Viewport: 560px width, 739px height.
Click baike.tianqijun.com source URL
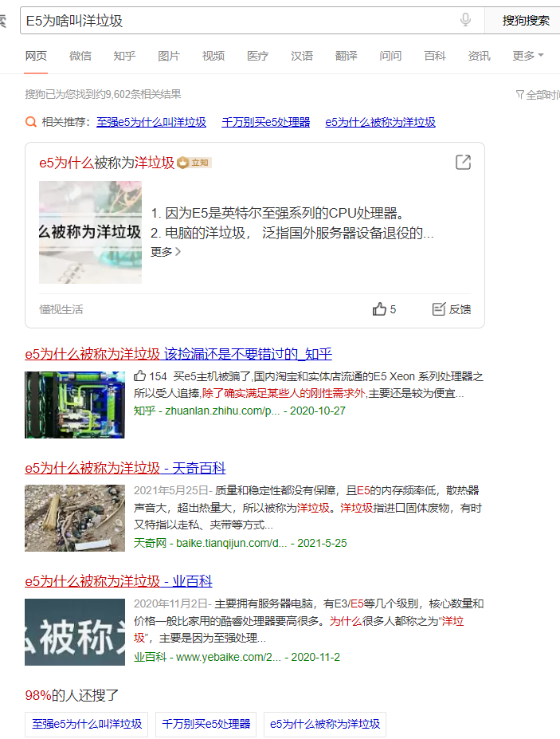[x=231, y=543]
